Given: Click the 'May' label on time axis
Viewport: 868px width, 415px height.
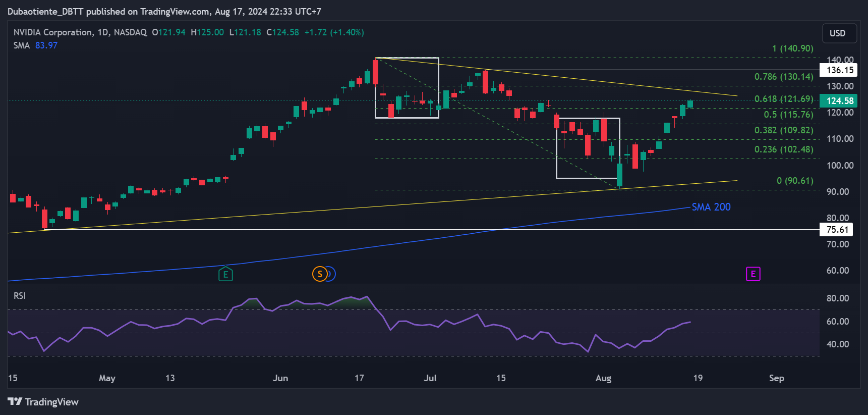Looking at the screenshot, I should 107,378.
